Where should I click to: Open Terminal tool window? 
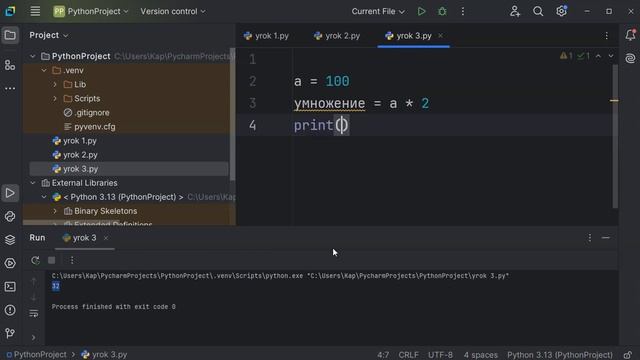point(10,287)
